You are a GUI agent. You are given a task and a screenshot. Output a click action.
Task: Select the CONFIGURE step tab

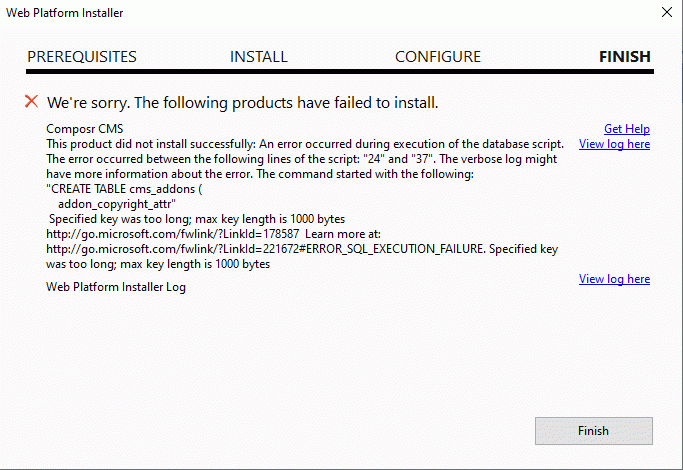coord(438,57)
